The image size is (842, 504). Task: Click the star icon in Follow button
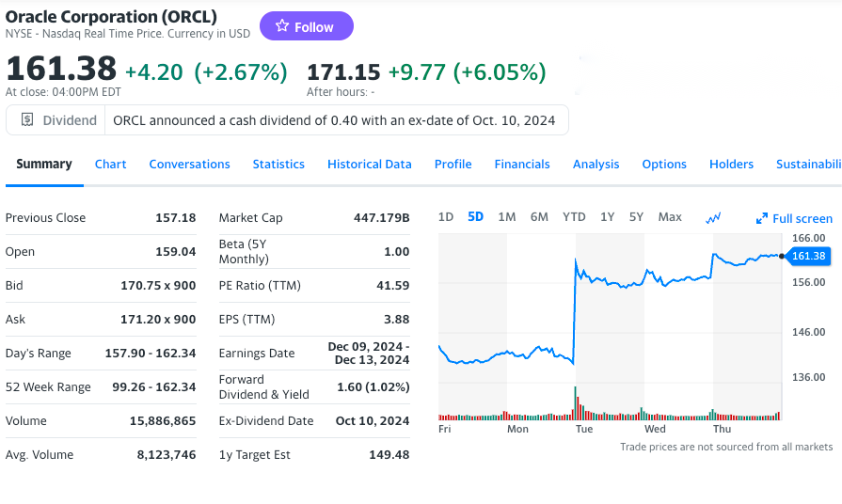[x=282, y=25]
